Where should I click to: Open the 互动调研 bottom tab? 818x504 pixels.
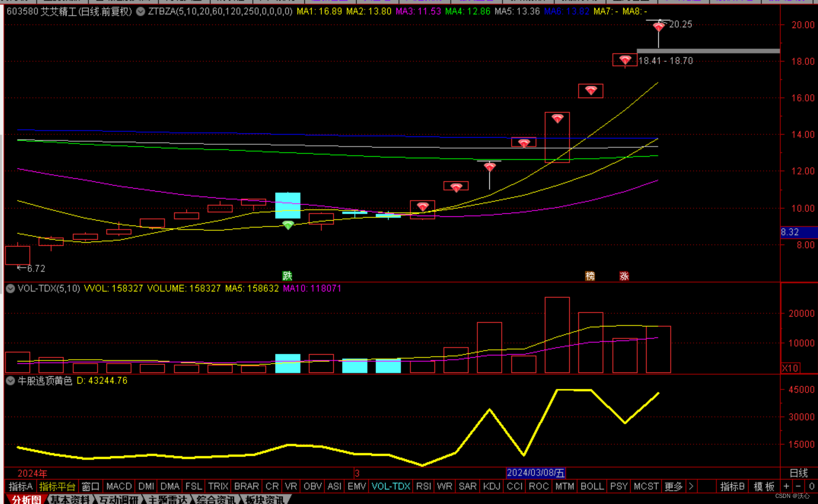coord(119,499)
